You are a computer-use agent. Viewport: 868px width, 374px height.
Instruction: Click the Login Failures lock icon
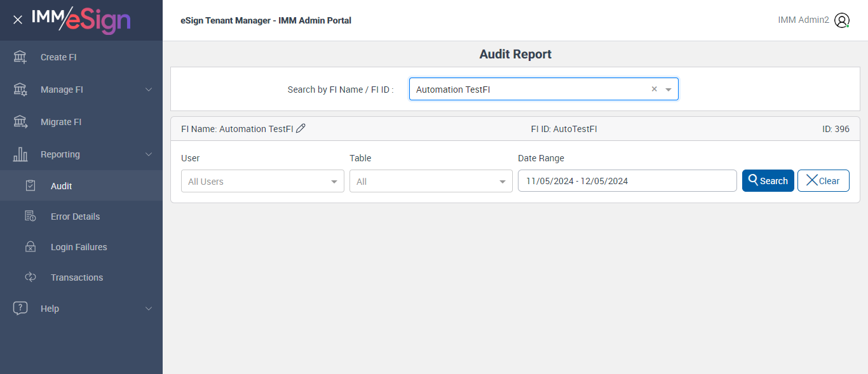31,247
